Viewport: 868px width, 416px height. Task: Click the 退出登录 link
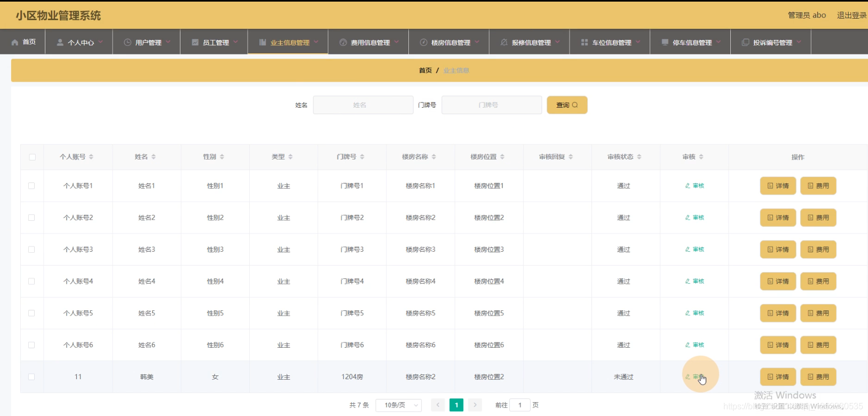(x=851, y=15)
